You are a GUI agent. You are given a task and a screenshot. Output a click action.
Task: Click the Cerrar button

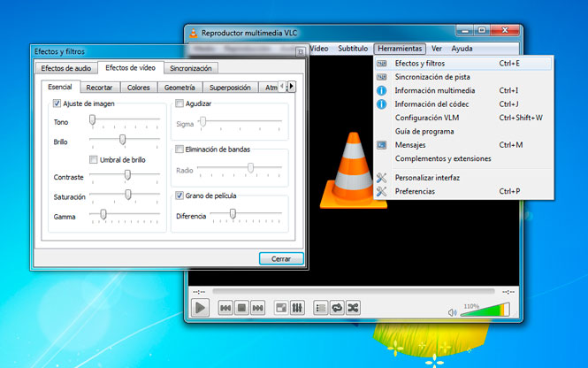coord(281,259)
